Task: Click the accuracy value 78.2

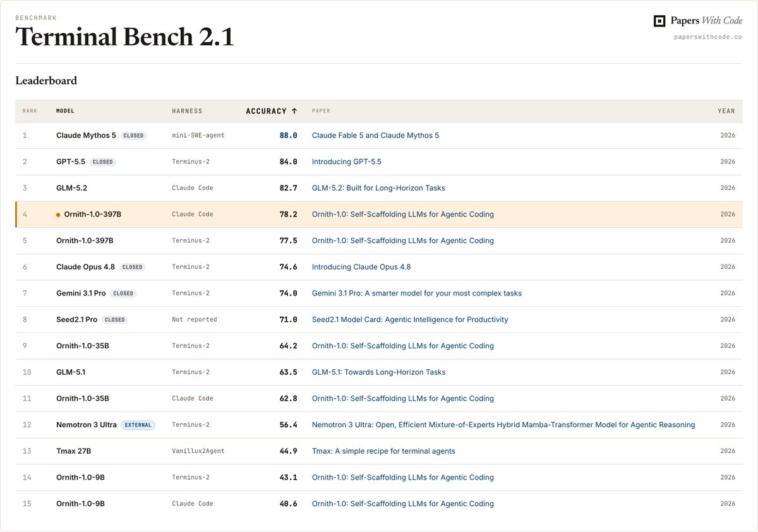Action: tap(289, 215)
